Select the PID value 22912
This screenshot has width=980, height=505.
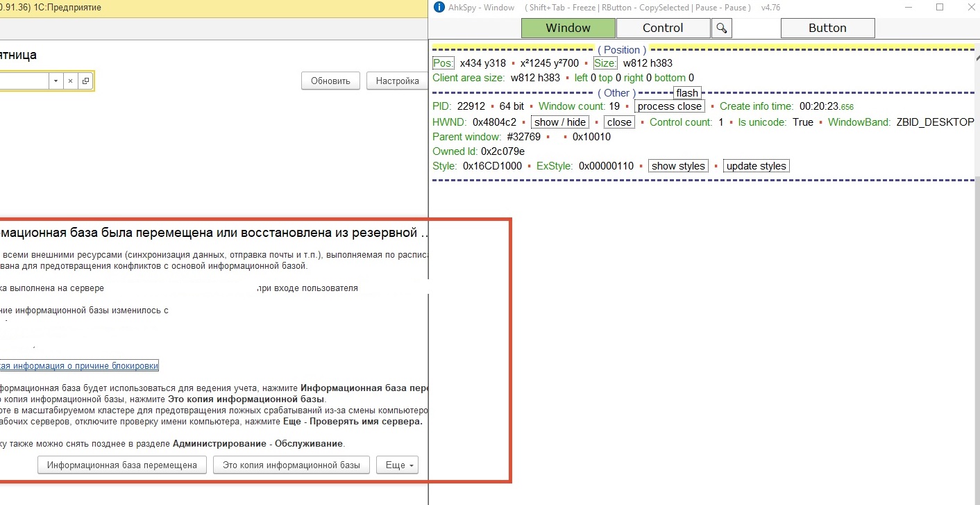(x=471, y=106)
